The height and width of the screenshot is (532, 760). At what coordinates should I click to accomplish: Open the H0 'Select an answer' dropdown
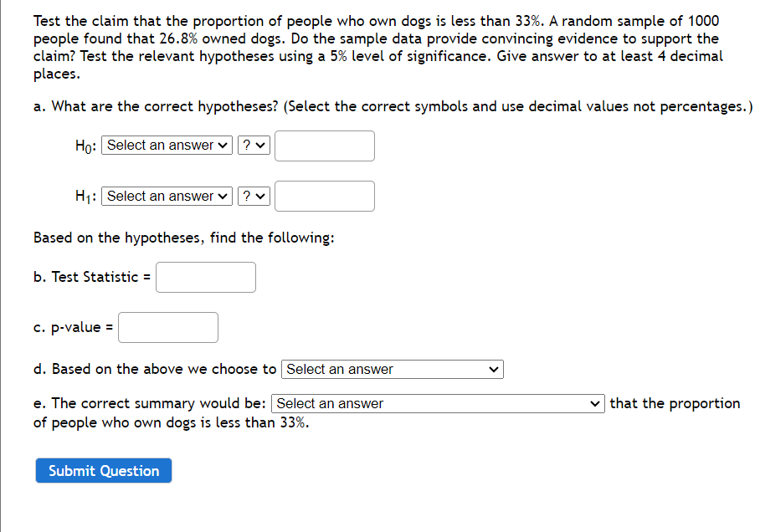[x=166, y=145]
